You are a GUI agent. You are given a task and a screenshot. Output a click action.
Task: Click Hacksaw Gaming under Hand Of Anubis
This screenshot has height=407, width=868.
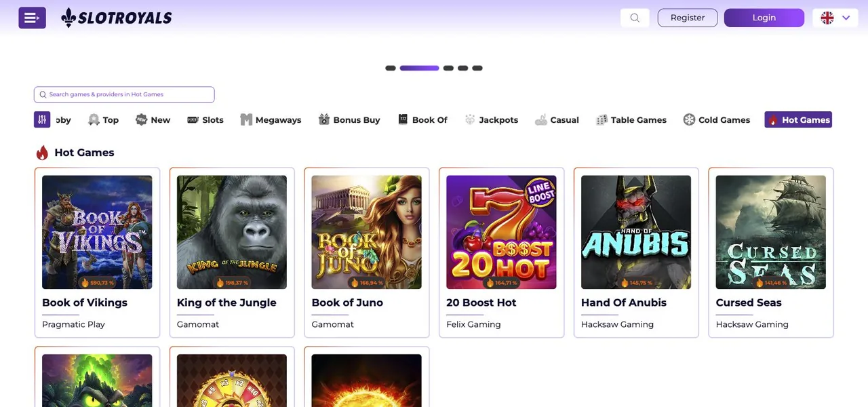[x=617, y=324]
